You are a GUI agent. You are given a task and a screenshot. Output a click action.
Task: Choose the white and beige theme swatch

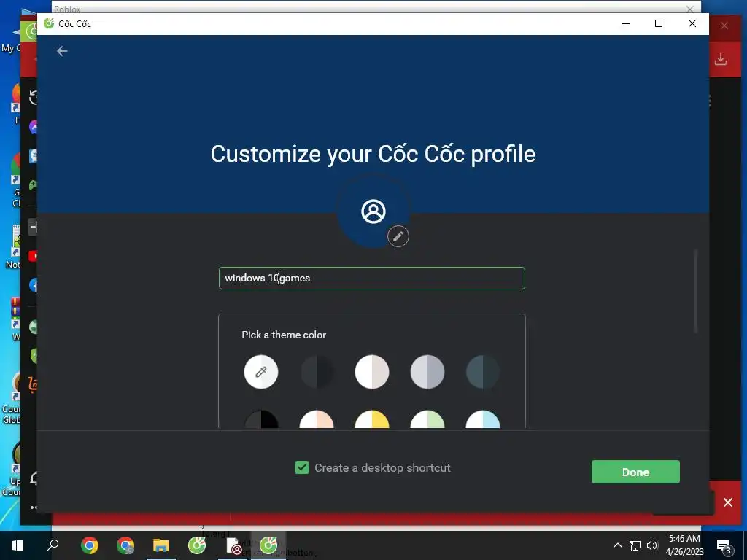pos(372,372)
